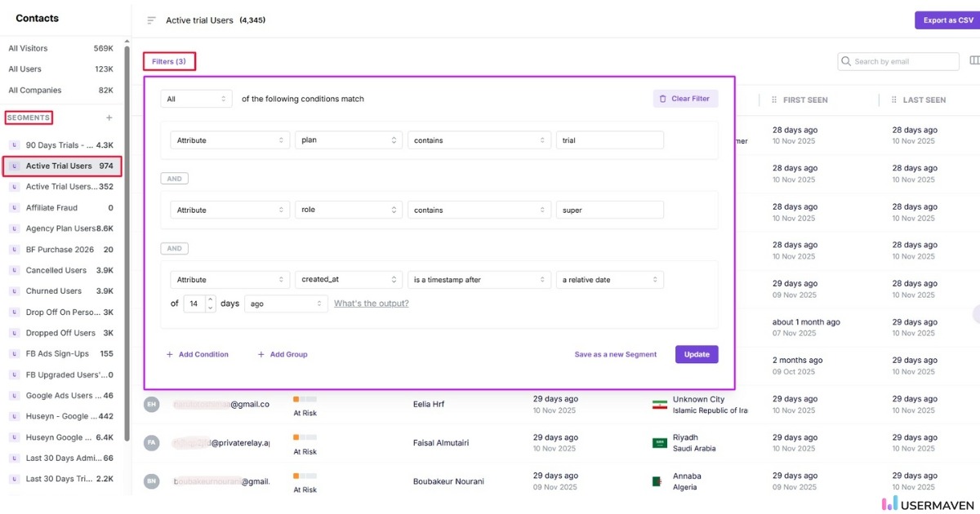
Task: Click the drag handle beside FIRST SEEN header
Action: coord(773,100)
